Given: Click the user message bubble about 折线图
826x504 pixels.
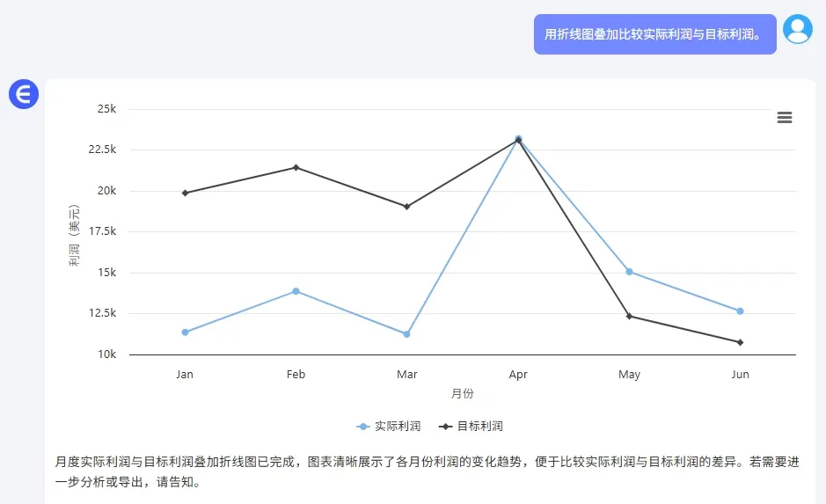Looking at the screenshot, I should pos(654,34).
